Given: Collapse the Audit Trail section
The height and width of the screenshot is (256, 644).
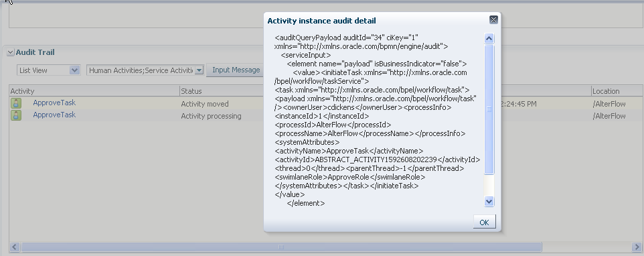Looking at the screenshot, I should 10,52.
